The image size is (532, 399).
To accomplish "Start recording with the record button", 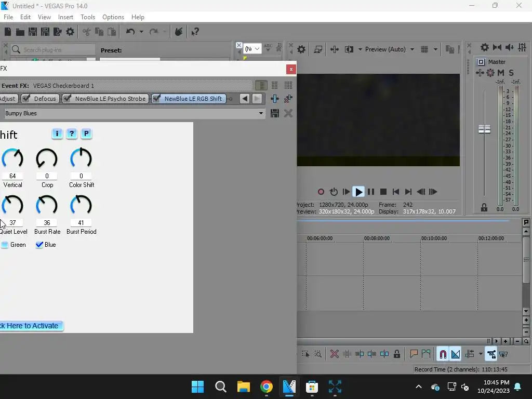I will click(321, 192).
